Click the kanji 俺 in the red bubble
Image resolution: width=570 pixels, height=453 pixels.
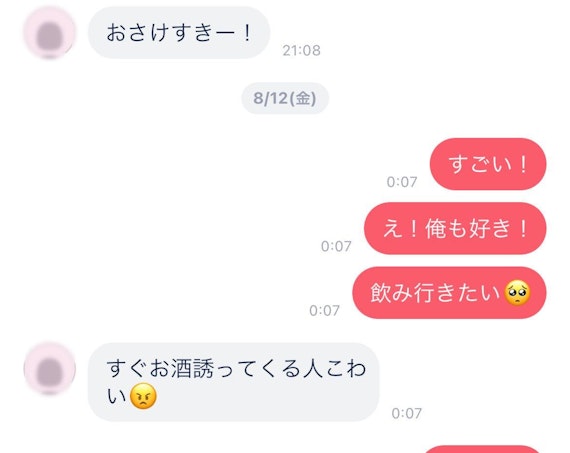(x=435, y=229)
